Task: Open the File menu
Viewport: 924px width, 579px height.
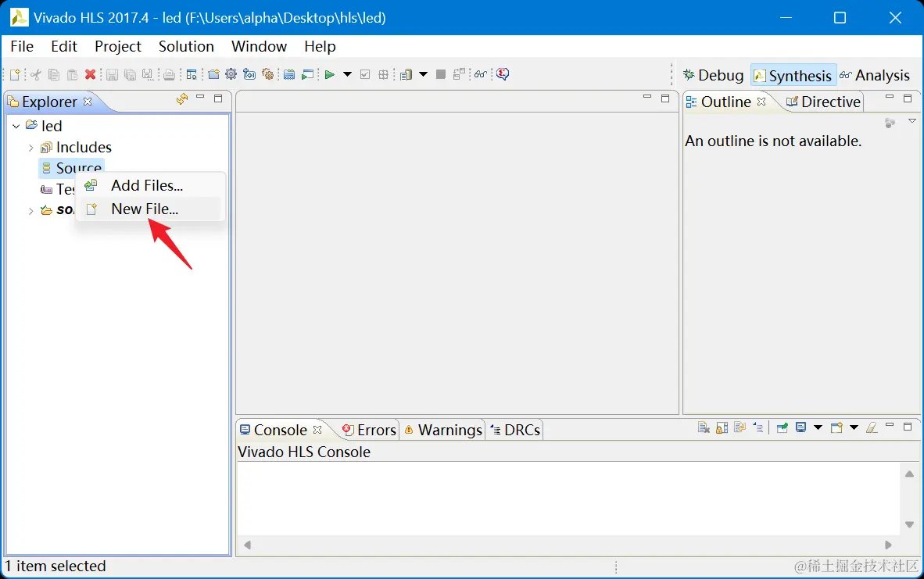Action: 22,47
